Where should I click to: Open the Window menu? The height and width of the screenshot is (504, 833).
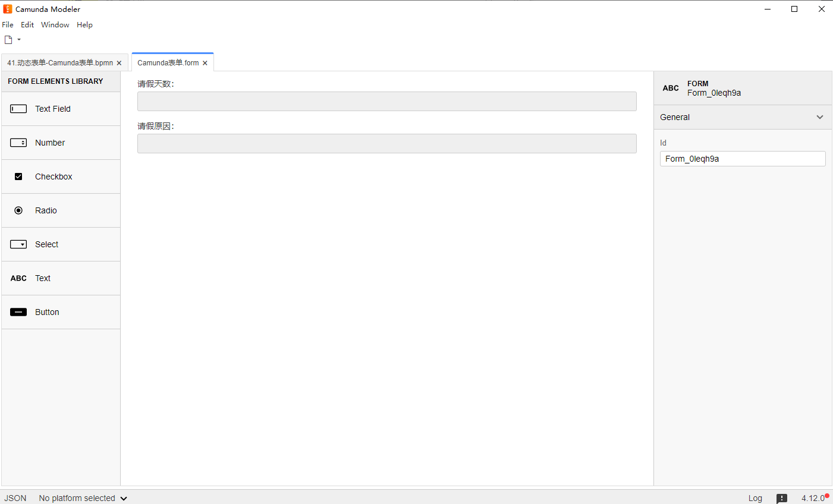55,25
